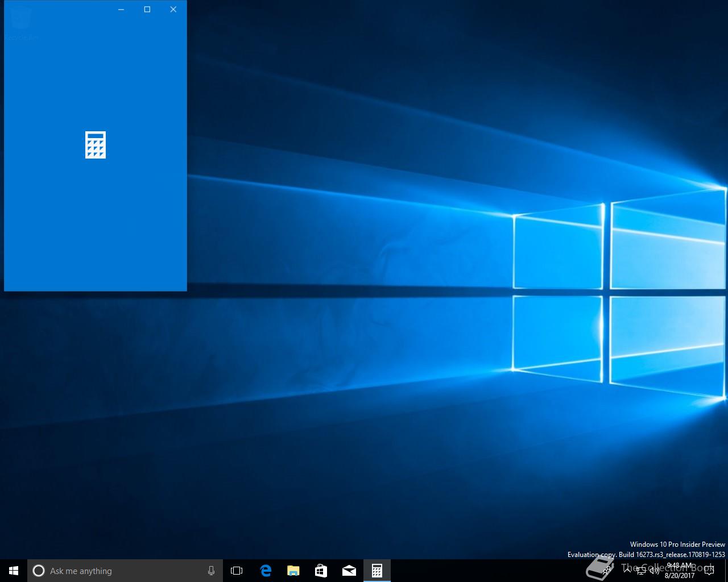This screenshot has width=728, height=582.
Task: Open the clock showing 9:48 AM
Action: [x=680, y=571]
